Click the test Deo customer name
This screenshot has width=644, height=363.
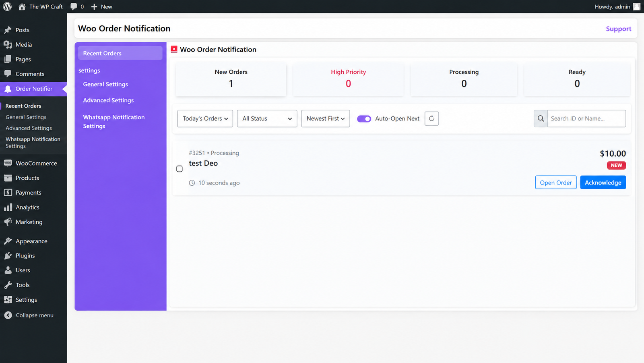click(203, 163)
